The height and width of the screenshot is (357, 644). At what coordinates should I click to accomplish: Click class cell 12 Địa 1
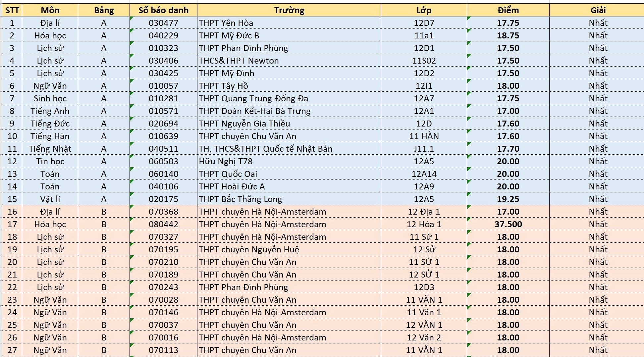pyautogui.click(x=424, y=212)
